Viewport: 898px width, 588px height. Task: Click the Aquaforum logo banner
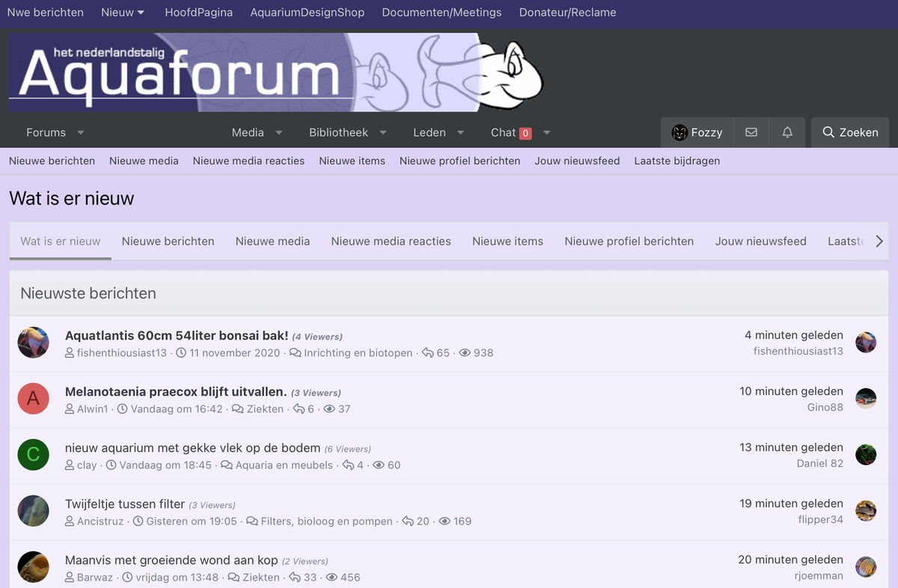coord(275,73)
